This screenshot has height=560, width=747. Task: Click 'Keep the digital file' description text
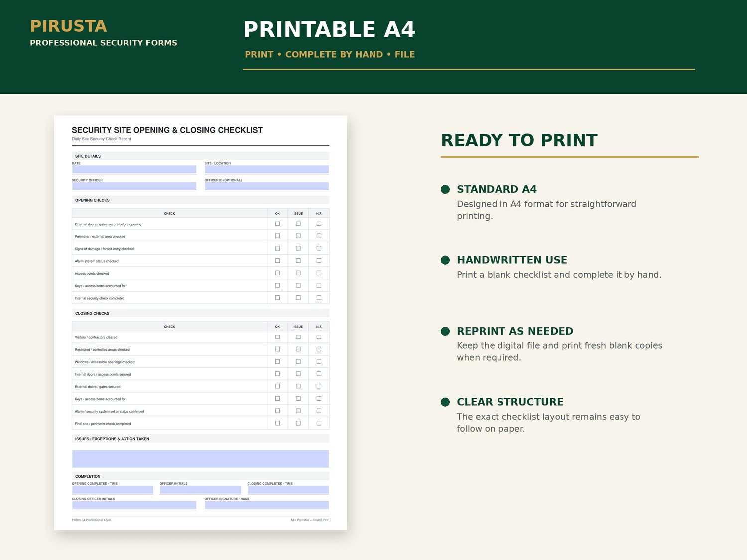559,351
